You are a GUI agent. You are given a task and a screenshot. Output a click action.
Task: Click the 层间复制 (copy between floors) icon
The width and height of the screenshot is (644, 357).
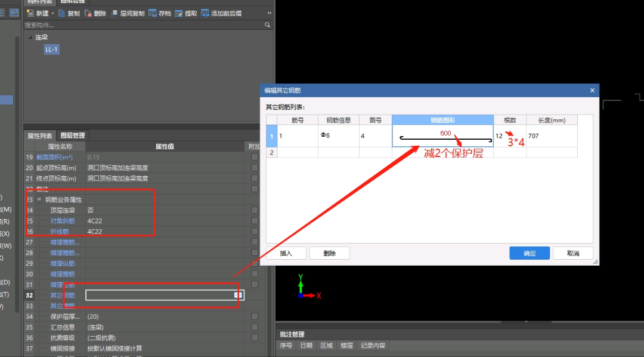[114, 13]
